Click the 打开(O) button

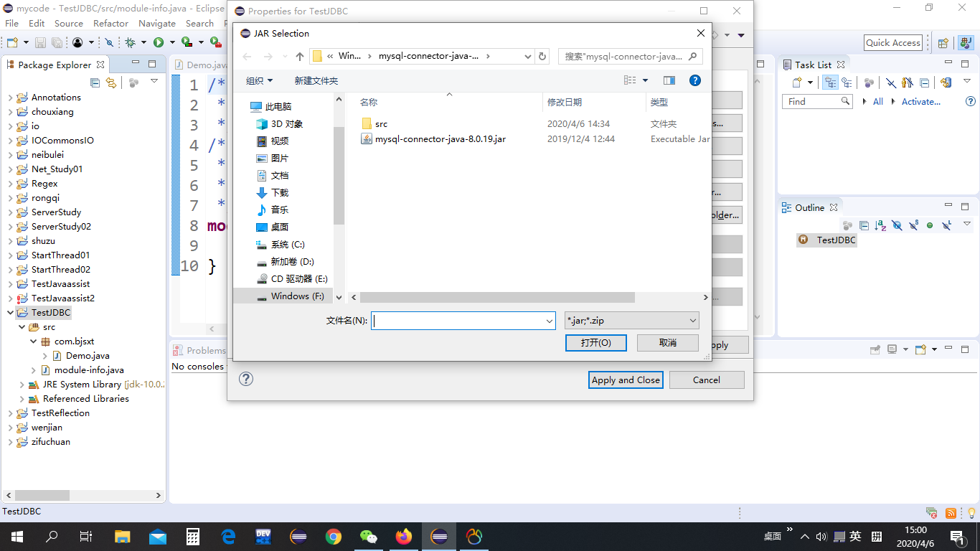tap(596, 343)
